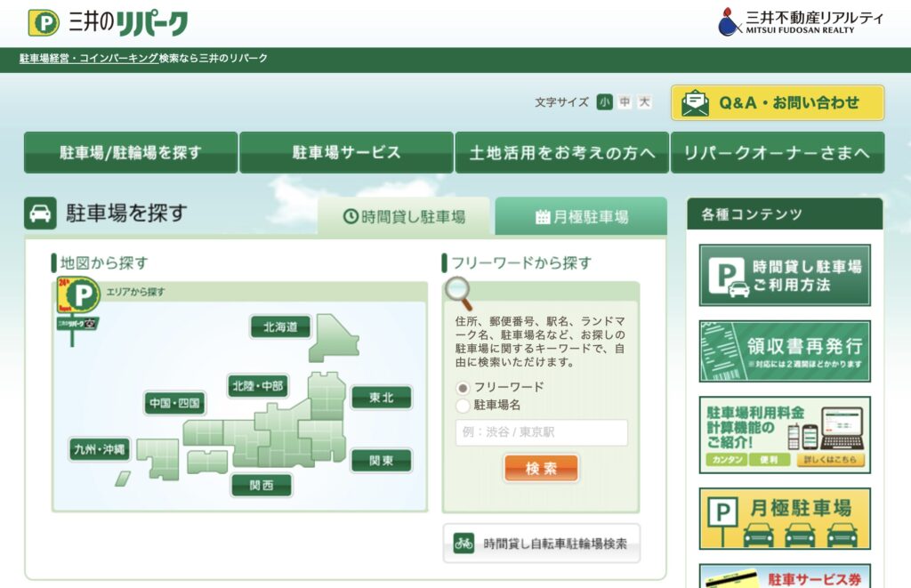Select the 駐車場名 radio button
Viewport: 911px width, 588px height.
click(x=463, y=406)
